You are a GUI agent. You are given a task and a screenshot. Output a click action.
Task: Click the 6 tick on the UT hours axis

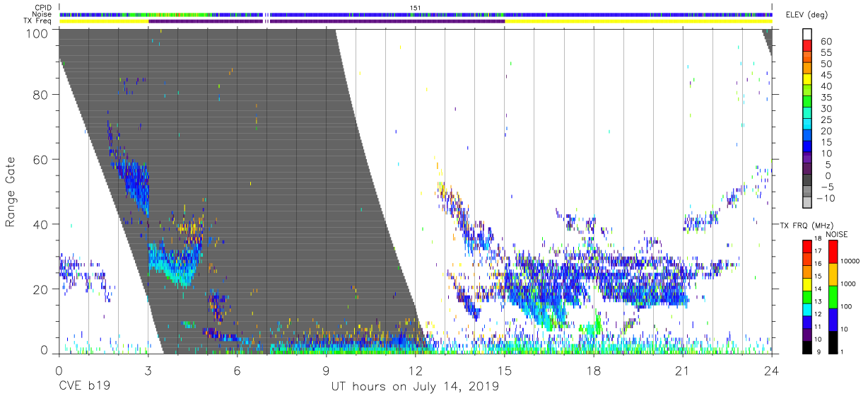tap(237, 371)
